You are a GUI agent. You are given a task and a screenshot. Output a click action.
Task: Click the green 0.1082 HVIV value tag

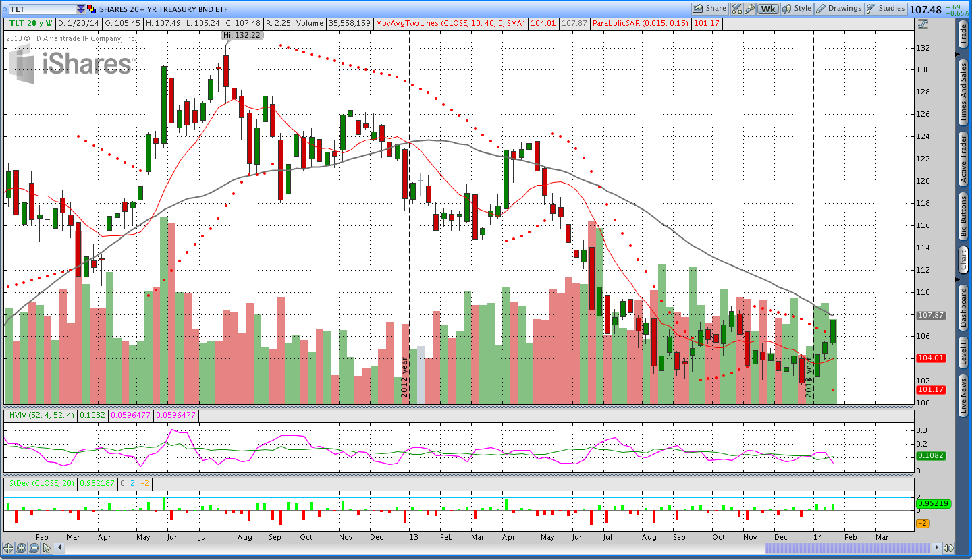[932, 455]
